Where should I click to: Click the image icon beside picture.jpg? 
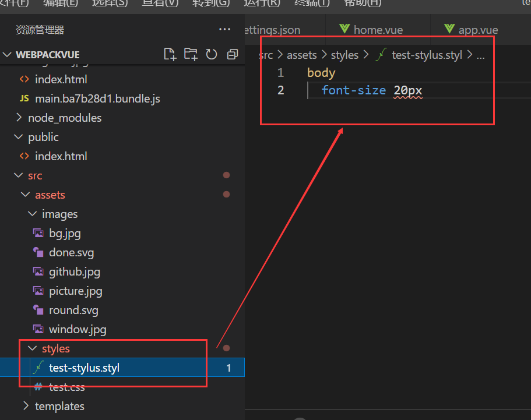[x=38, y=291]
